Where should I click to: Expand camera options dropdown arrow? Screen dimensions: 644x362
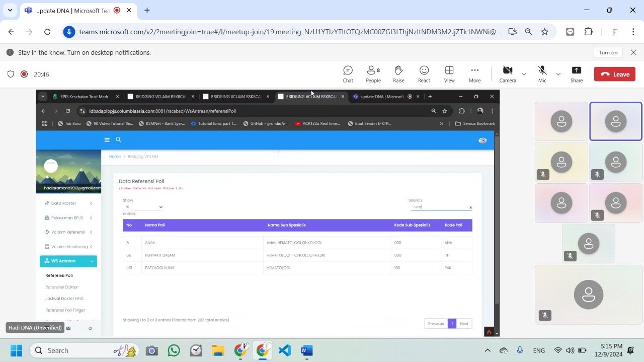coord(524,74)
